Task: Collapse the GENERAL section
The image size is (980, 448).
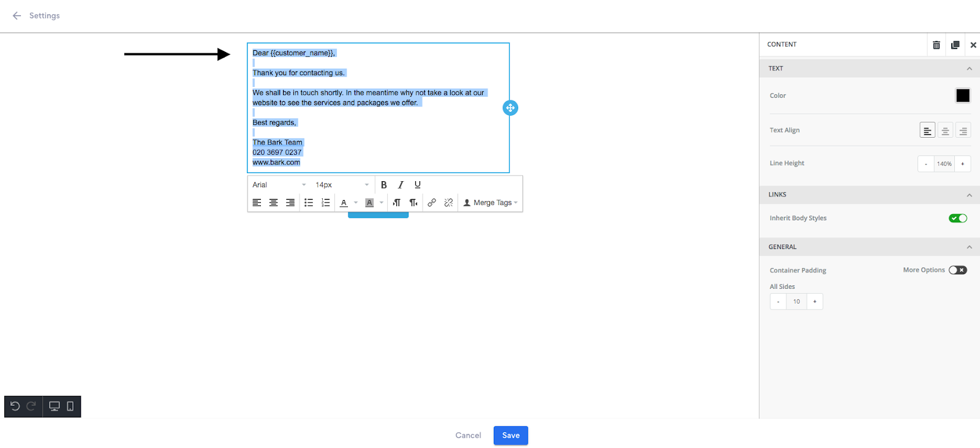Action: [969, 247]
